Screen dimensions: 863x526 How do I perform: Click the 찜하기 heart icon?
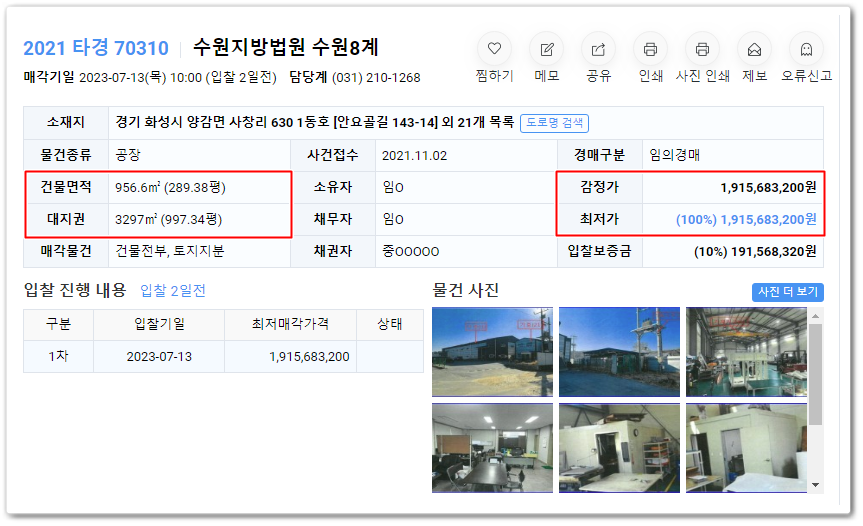(x=494, y=50)
